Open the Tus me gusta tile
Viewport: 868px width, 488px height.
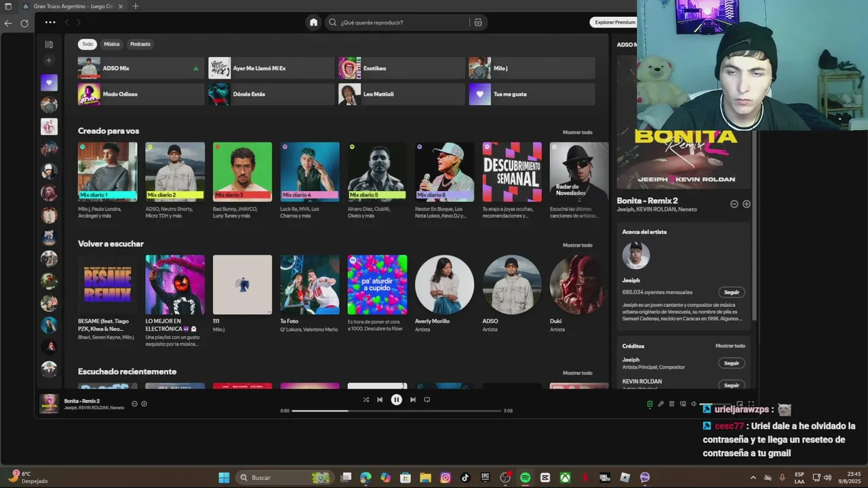pos(532,94)
